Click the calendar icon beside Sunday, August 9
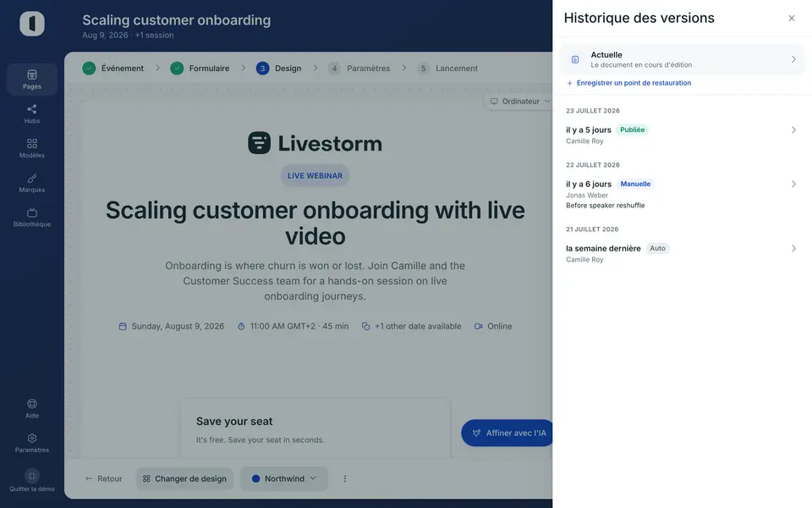Image resolution: width=812 pixels, height=508 pixels. (x=123, y=327)
